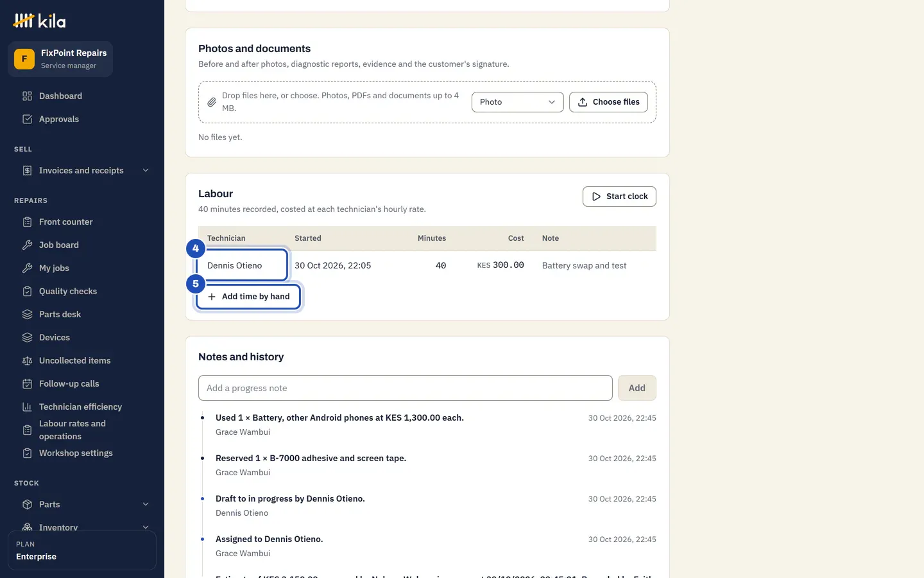Screen dimensions: 924x578
Task: Click Assigned to Dennis Otieno history entry
Action: click(269, 539)
